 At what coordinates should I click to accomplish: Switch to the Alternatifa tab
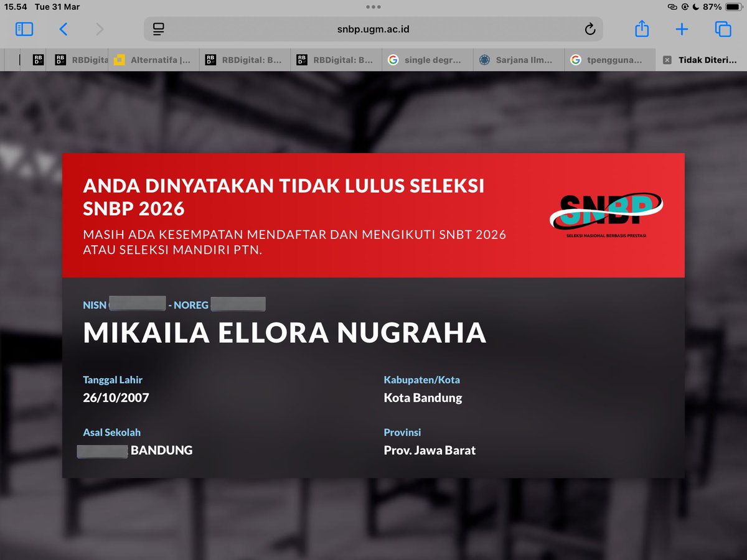[x=153, y=60]
